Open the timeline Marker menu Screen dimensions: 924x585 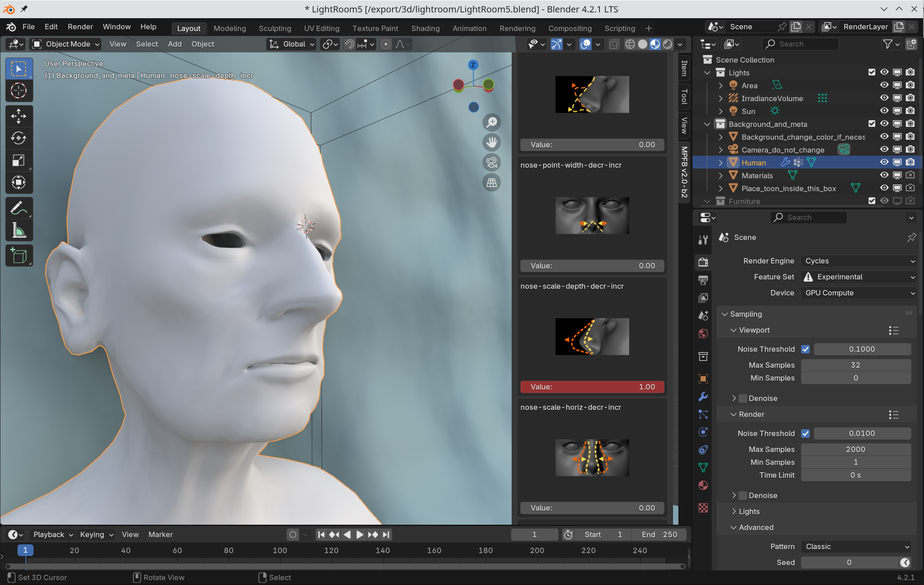pyautogui.click(x=161, y=534)
